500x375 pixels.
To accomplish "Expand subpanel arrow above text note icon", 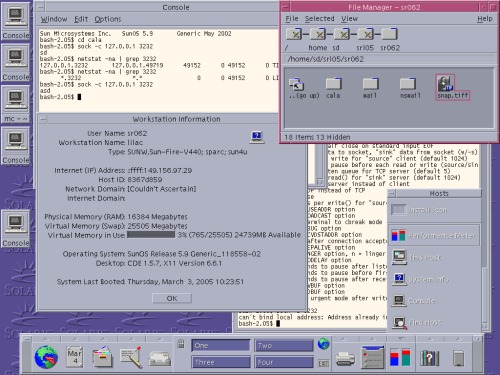I will coord(131,339).
